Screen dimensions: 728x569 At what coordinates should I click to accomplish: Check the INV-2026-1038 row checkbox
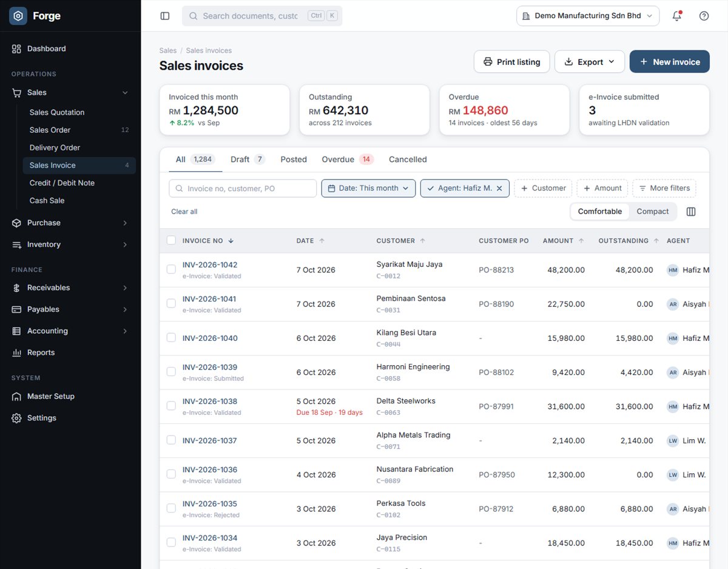tap(171, 405)
